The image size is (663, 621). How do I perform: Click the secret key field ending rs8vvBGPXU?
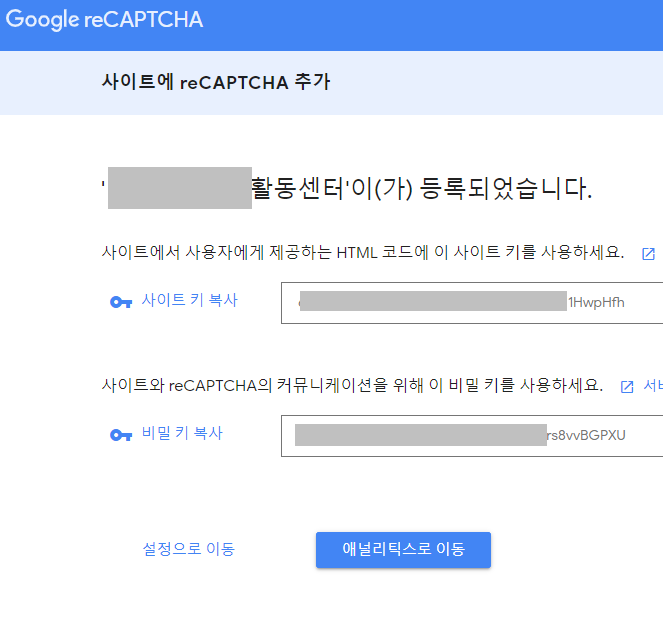[472, 435]
